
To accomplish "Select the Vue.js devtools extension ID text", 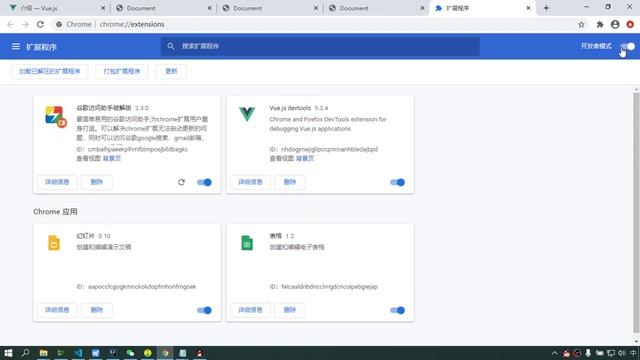I will [x=324, y=149].
